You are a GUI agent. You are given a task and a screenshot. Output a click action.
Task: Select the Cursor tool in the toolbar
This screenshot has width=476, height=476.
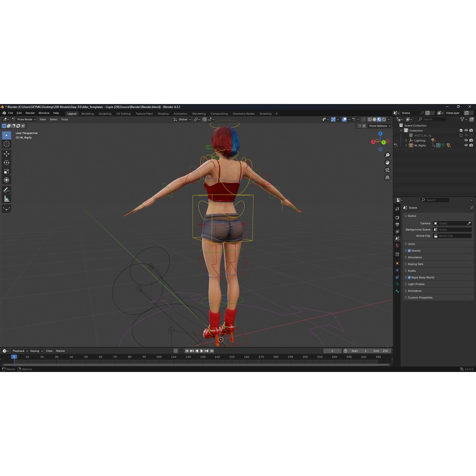(x=6, y=144)
